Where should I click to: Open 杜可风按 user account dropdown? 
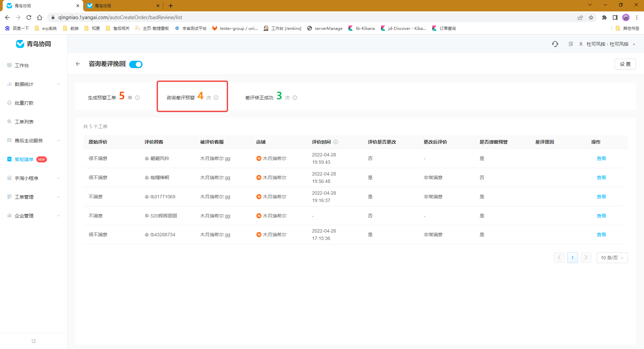(x=607, y=44)
